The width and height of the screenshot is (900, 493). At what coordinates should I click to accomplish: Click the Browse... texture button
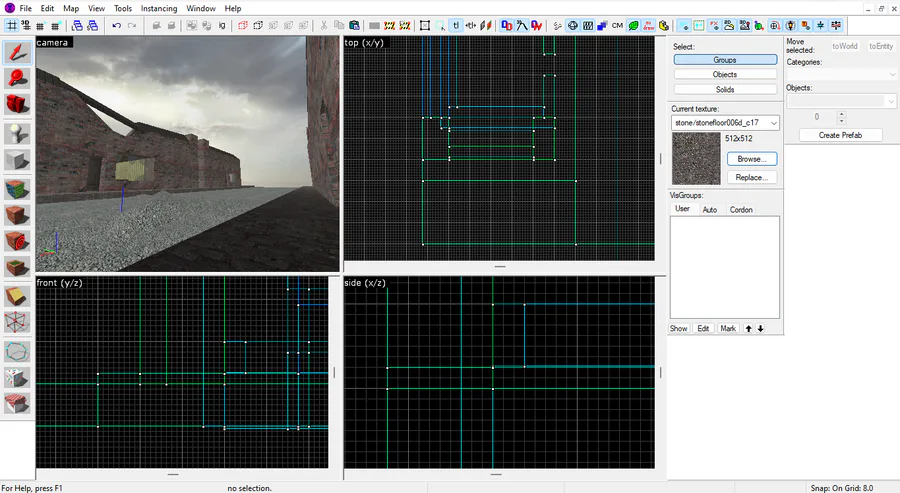(x=751, y=159)
